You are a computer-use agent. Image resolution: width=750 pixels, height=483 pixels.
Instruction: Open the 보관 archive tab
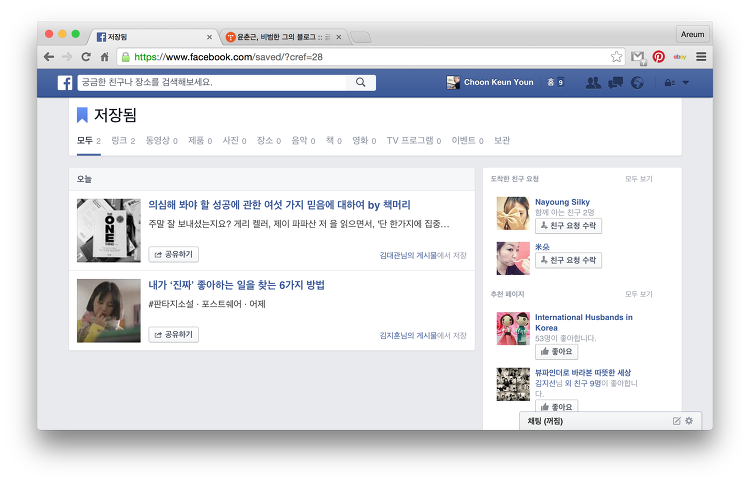502,141
